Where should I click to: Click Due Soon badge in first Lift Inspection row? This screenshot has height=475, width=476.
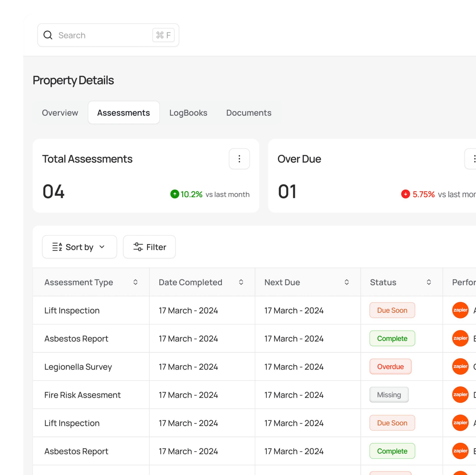(x=392, y=310)
